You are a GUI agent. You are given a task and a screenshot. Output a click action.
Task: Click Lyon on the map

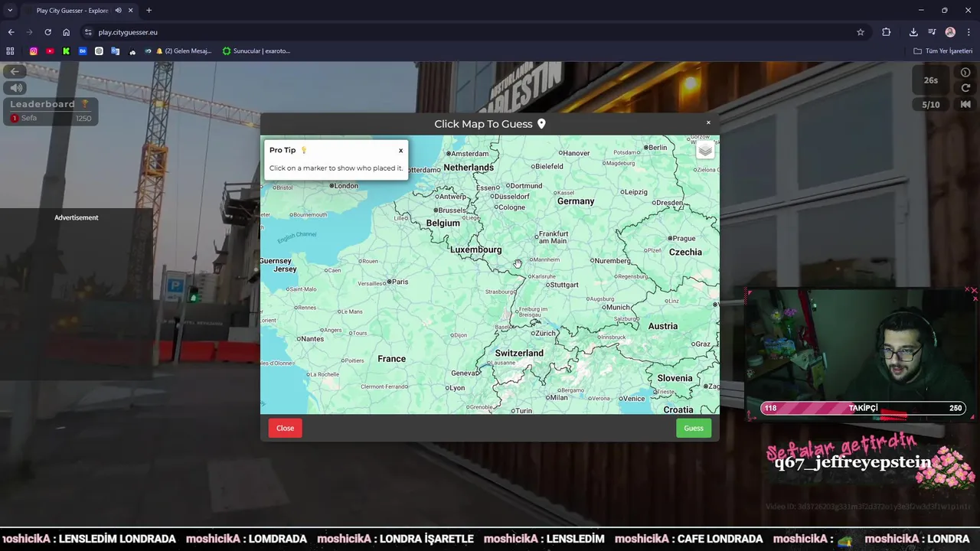(x=456, y=388)
